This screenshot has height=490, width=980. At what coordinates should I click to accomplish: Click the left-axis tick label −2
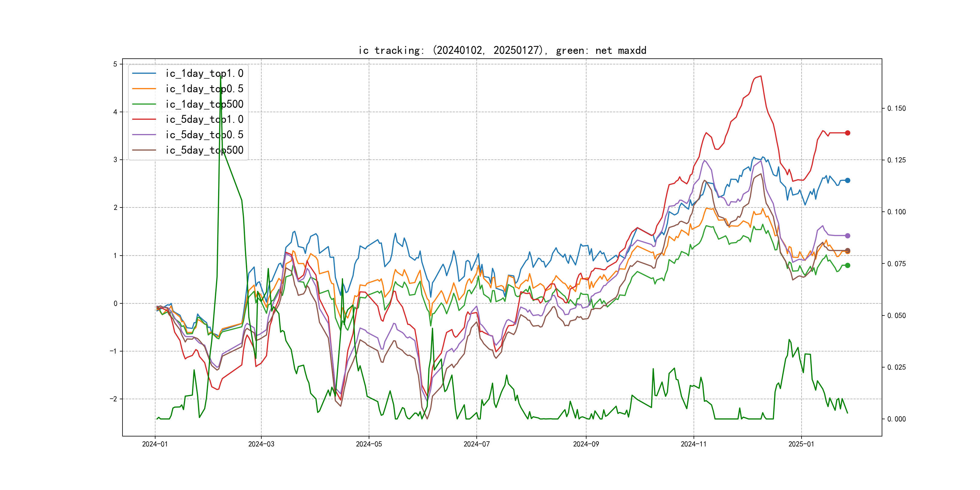click(113, 399)
